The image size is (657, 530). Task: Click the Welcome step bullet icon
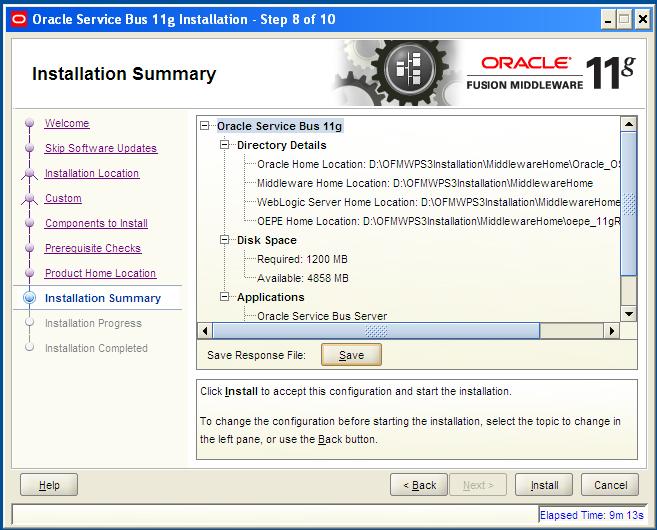tap(29, 123)
